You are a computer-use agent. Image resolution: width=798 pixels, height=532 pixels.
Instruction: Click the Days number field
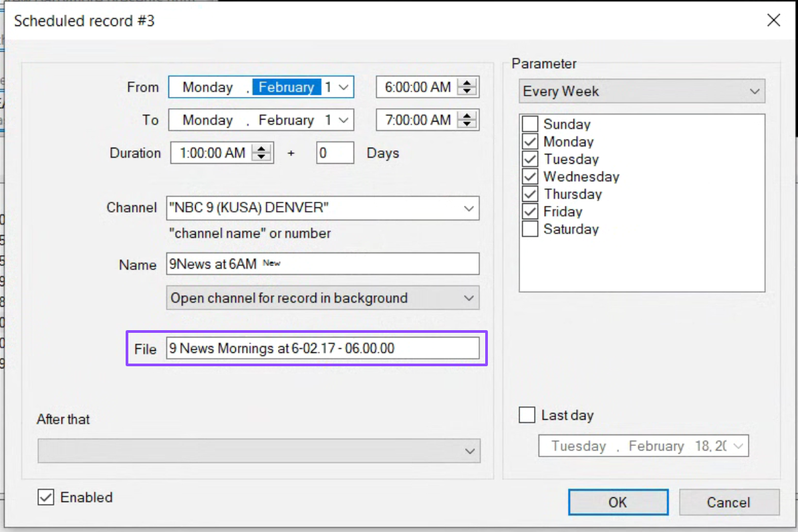pos(334,153)
